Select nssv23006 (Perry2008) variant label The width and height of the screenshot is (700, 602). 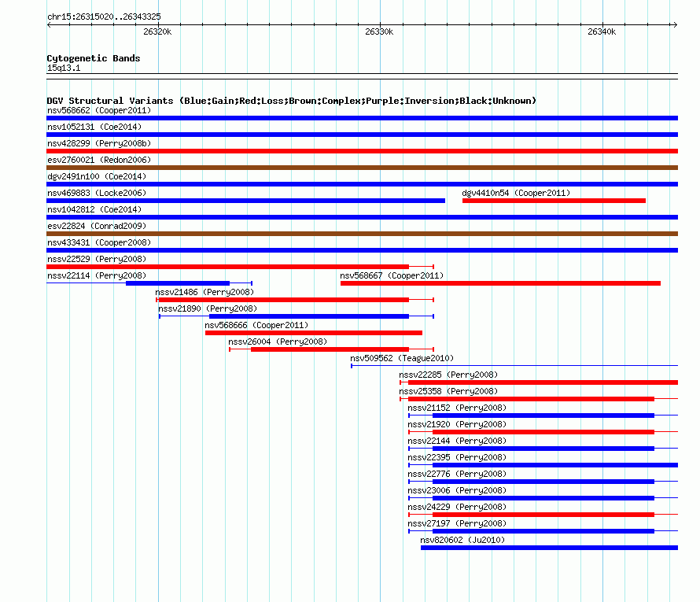[457, 490]
